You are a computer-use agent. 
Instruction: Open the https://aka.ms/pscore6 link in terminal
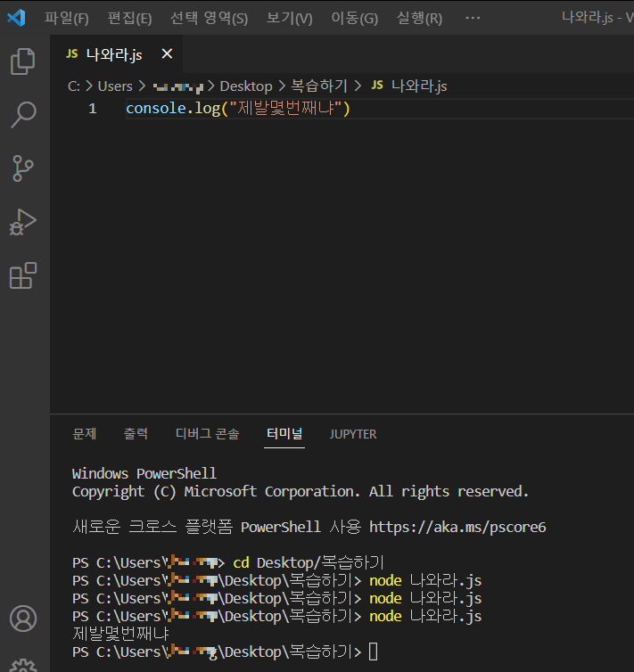point(457,527)
